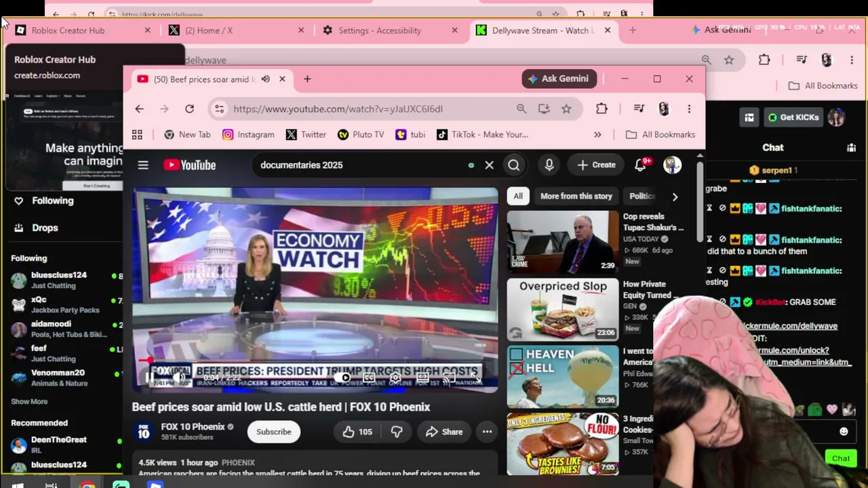Clear the YouTube search box text
The image size is (868, 488).
[489, 165]
